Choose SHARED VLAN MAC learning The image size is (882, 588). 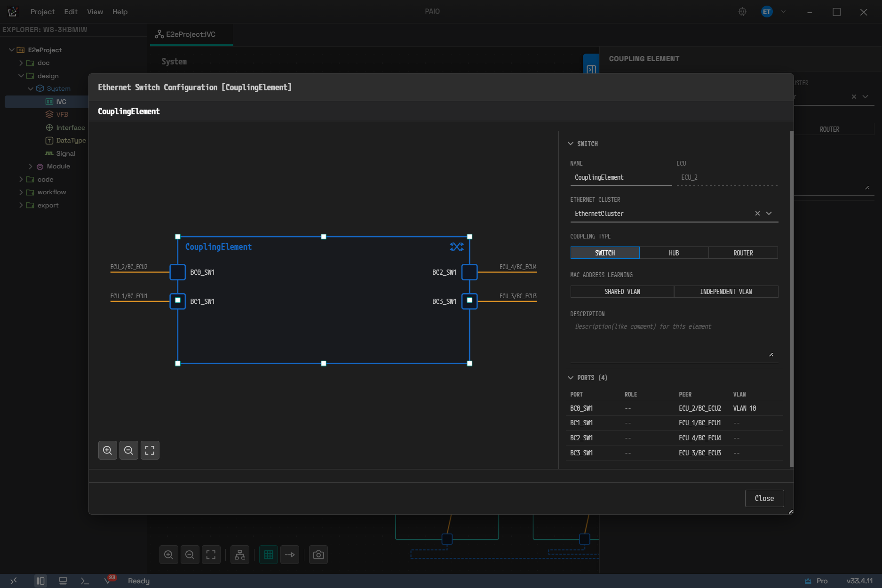tap(622, 292)
